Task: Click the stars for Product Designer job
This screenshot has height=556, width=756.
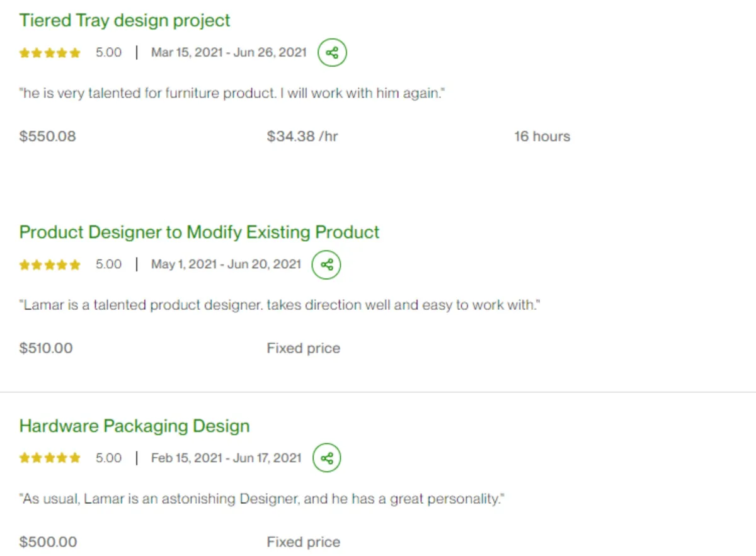Action: [x=50, y=264]
